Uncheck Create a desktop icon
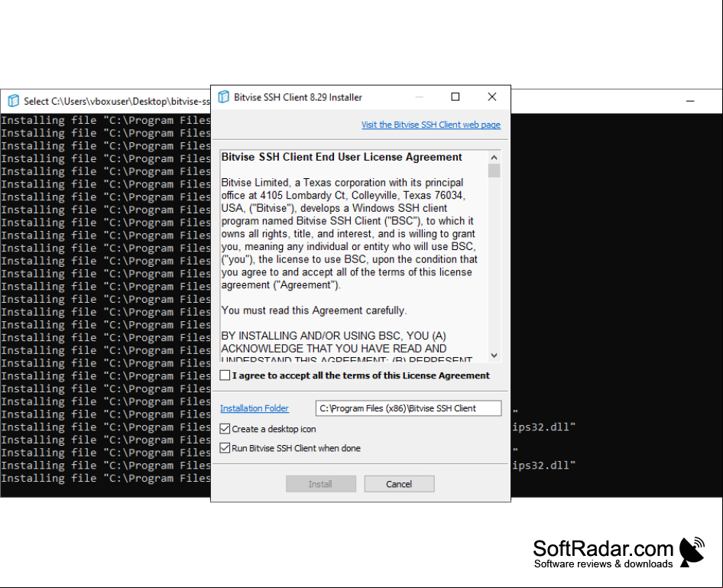The image size is (723, 588). click(225, 429)
